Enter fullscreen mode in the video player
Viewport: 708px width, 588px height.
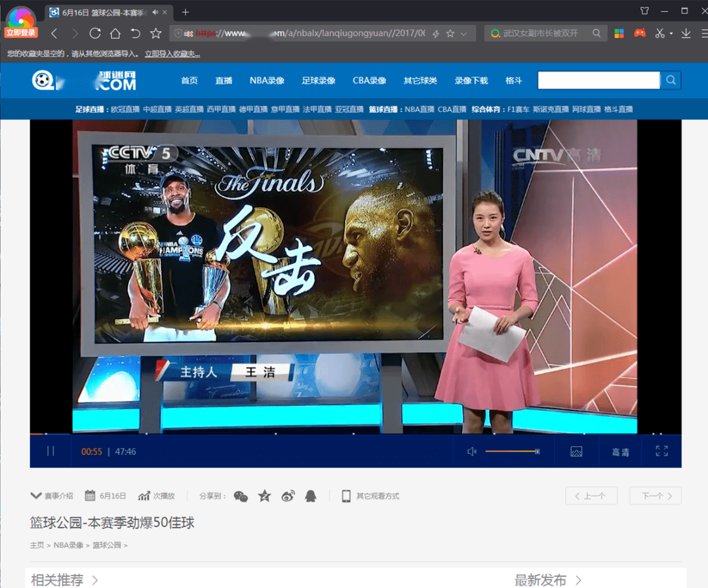click(x=661, y=451)
